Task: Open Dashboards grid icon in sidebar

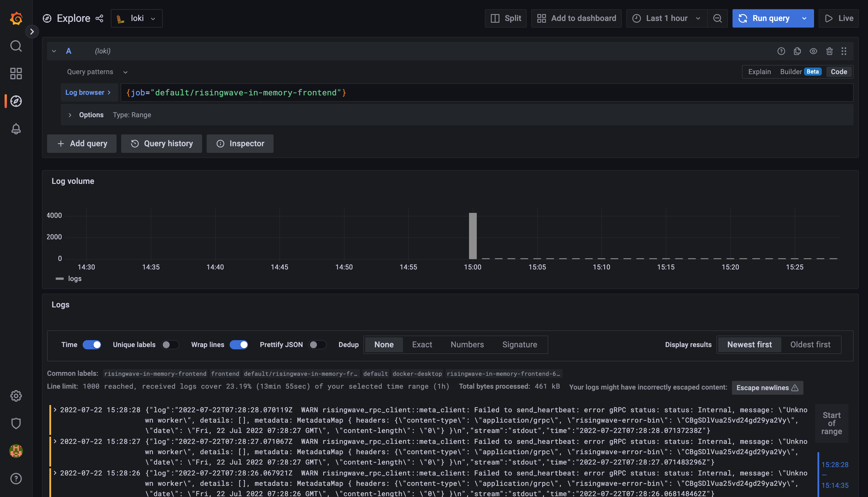Action: [16, 73]
